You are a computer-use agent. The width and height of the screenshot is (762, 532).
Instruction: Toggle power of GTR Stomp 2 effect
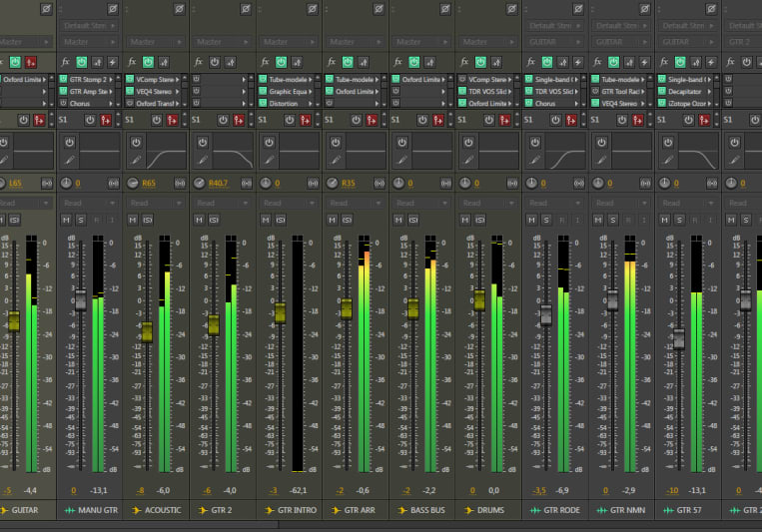[x=63, y=79]
